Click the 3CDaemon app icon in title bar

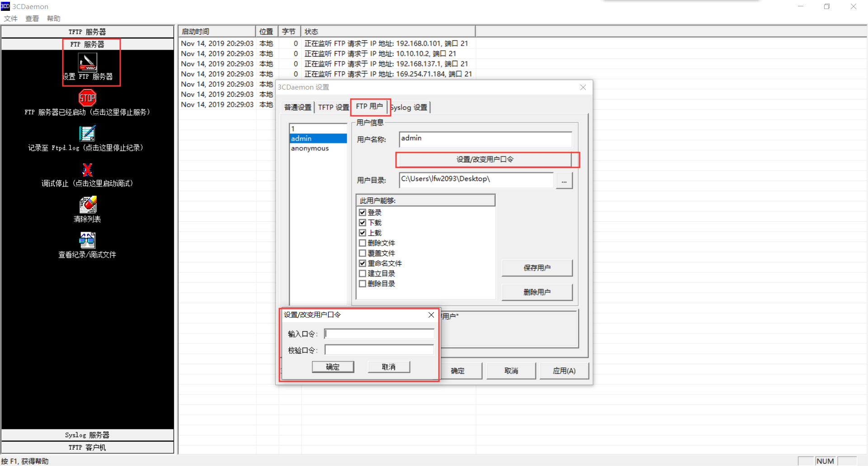5,6
